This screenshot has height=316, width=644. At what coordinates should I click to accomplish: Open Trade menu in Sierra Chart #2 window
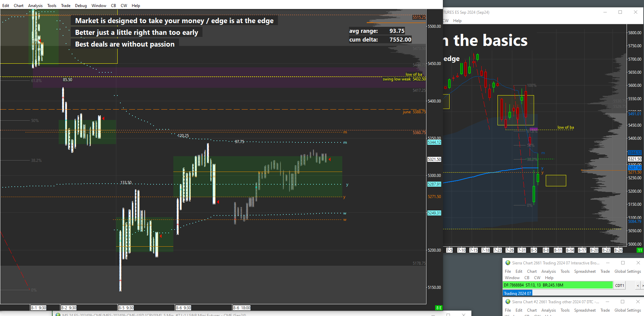point(605,310)
